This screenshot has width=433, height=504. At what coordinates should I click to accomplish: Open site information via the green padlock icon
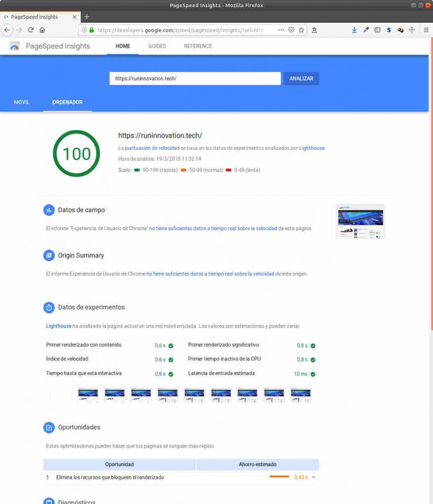tap(92, 30)
